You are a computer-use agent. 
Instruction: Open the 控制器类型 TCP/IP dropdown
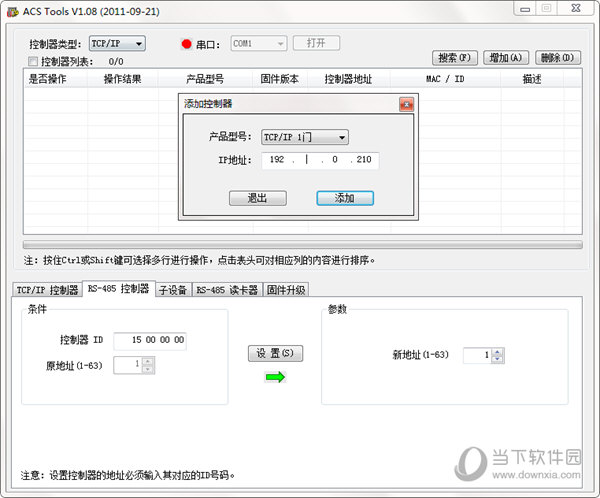117,44
